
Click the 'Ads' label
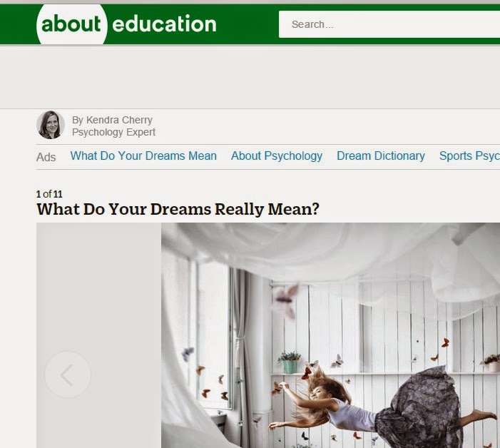pos(46,157)
